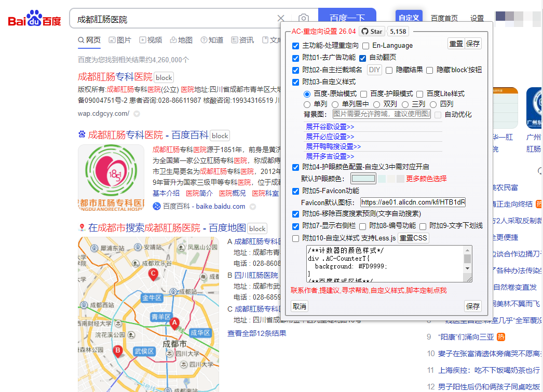This screenshot has height=392, width=543.
Task: Toggle 主功能-处理重定向 checkbox
Action: pyautogui.click(x=295, y=46)
